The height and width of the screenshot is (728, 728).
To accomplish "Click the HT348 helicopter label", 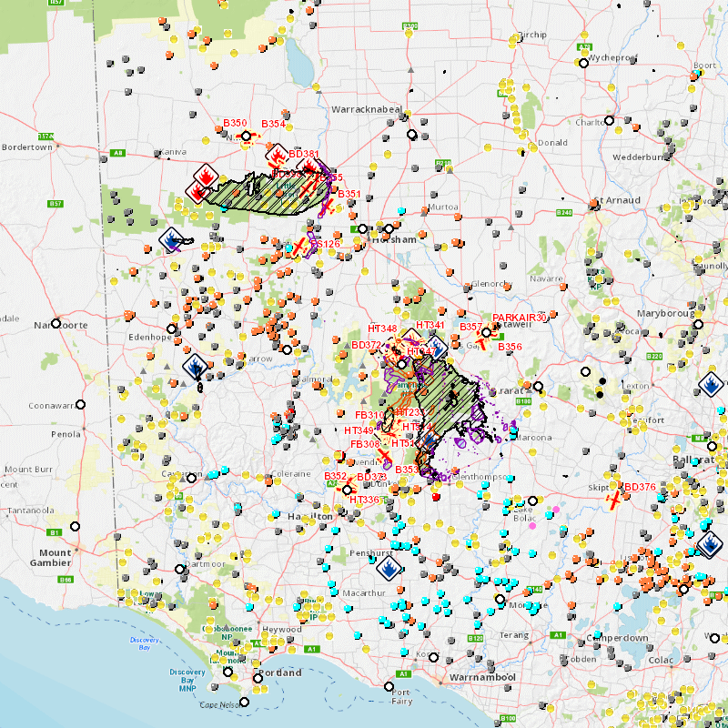I will point(382,328).
